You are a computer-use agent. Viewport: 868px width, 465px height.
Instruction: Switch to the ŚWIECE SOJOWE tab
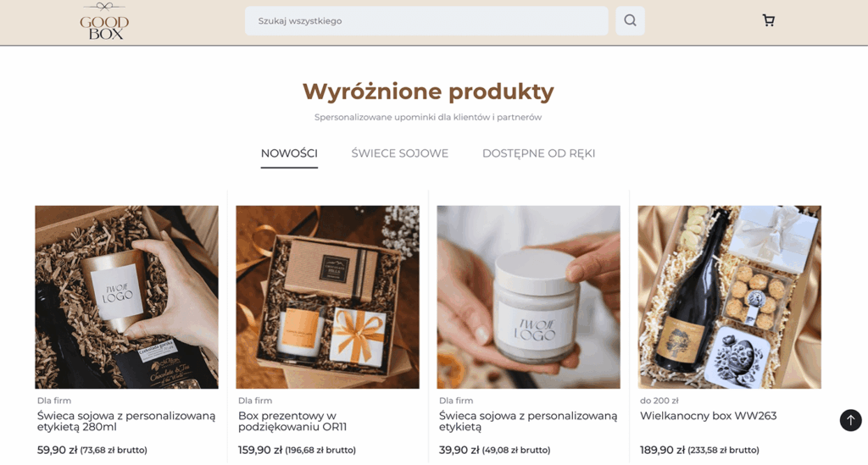click(x=400, y=153)
